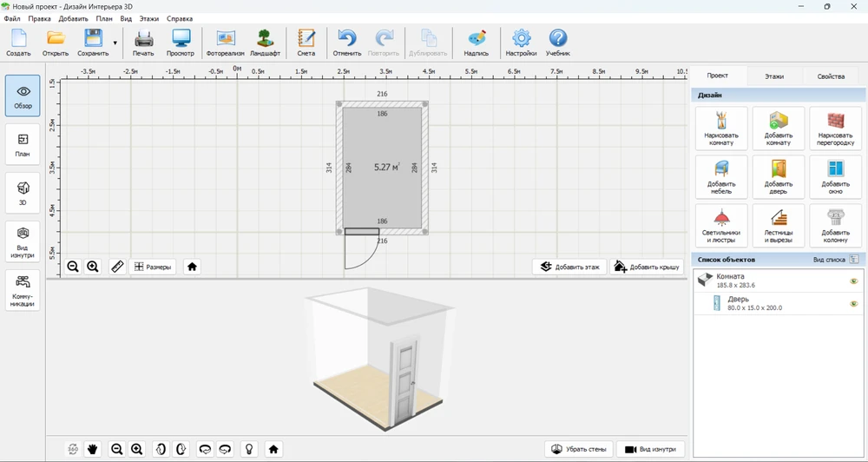Open the Ландшафт landscape tool
This screenshot has height=462, width=868.
[x=266, y=42]
